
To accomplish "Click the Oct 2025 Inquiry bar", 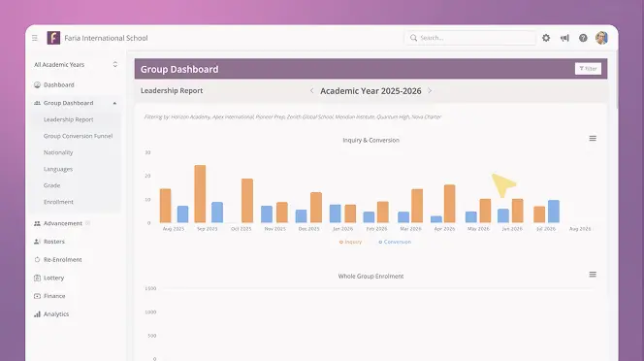I will pyautogui.click(x=247, y=201).
